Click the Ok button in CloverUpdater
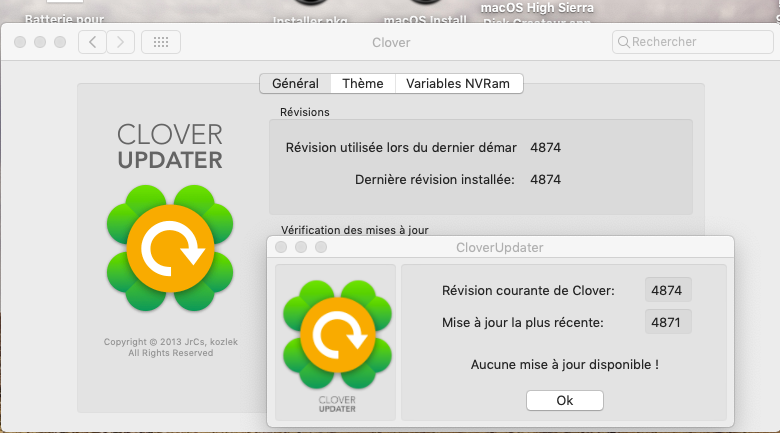The width and height of the screenshot is (780, 433). tap(565, 401)
